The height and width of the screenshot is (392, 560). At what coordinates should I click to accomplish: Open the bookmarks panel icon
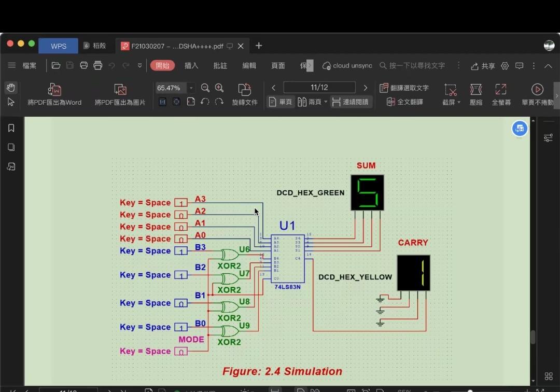point(11,128)
